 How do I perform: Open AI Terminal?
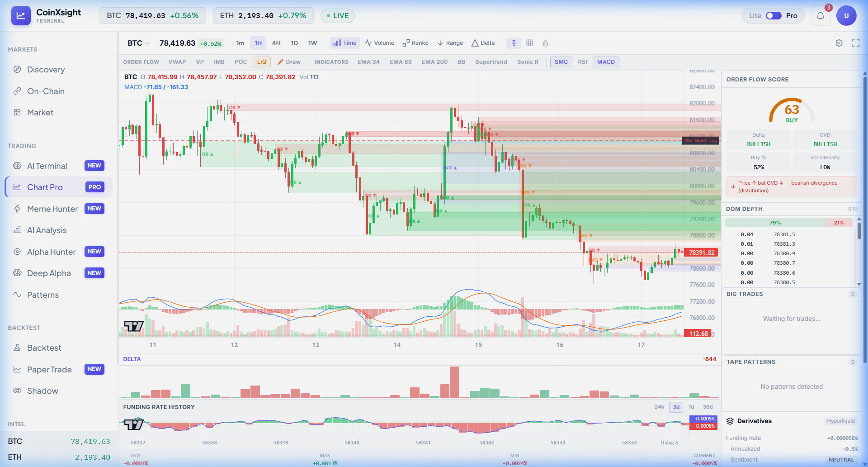[59, 166]
